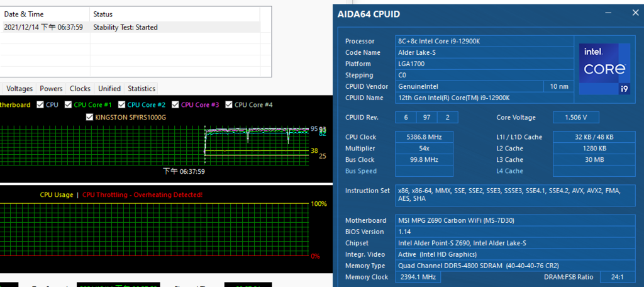Viewport: 644px width, 287px height.
Task: Click the CPU Usage graph label
Action: [x=56, y=195]
